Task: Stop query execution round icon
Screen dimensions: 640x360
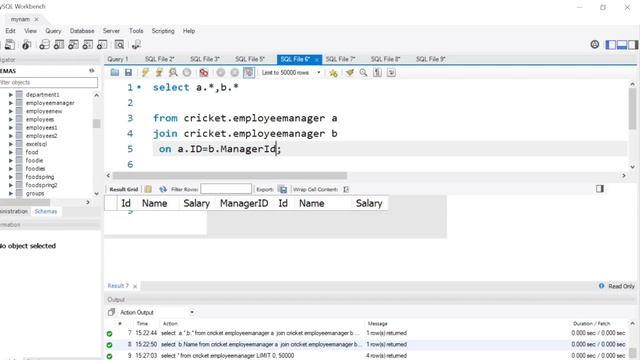Action: (187, 73)
